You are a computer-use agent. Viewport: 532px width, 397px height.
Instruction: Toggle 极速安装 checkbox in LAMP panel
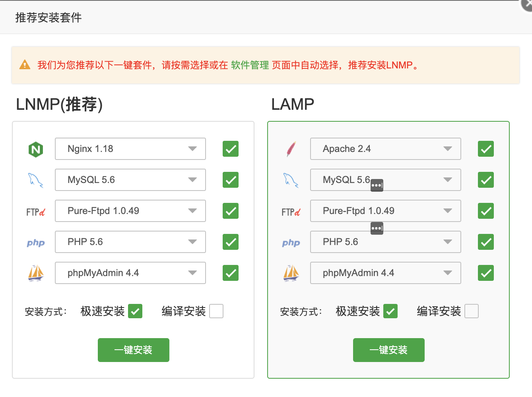pyautogui.click(x=390, y=311)
